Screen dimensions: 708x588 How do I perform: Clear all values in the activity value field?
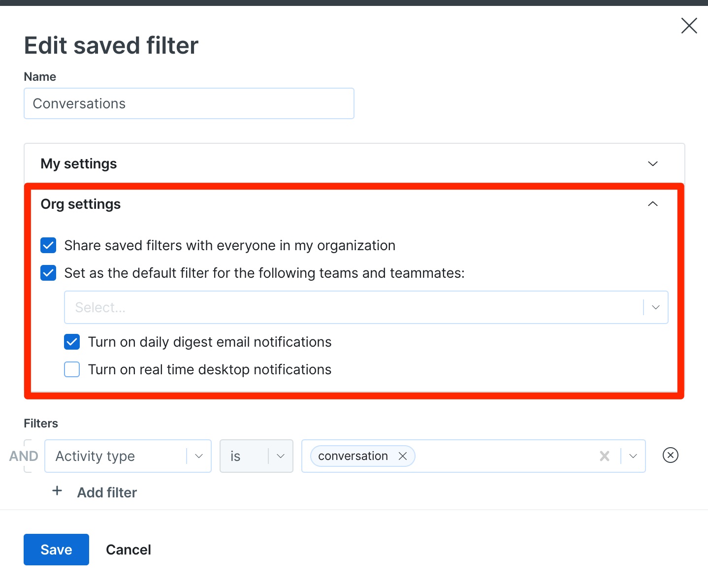[605, 457]
